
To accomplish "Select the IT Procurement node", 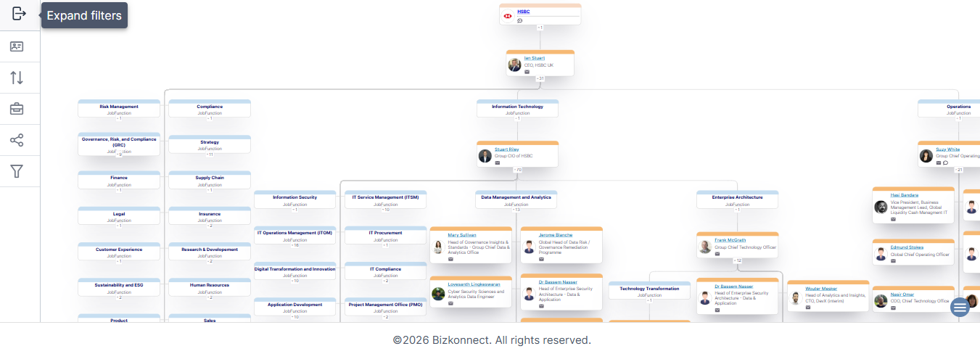I will click(x=385, y=236).
